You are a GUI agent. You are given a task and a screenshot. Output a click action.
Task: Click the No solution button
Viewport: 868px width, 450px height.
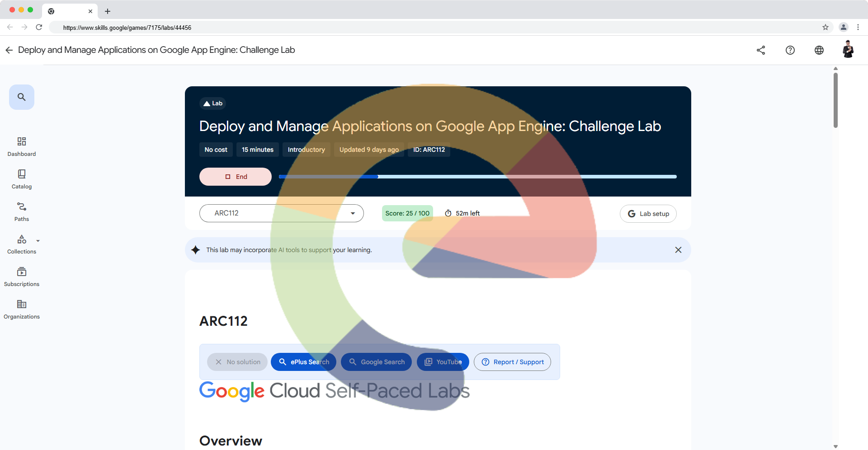point(237,362)
